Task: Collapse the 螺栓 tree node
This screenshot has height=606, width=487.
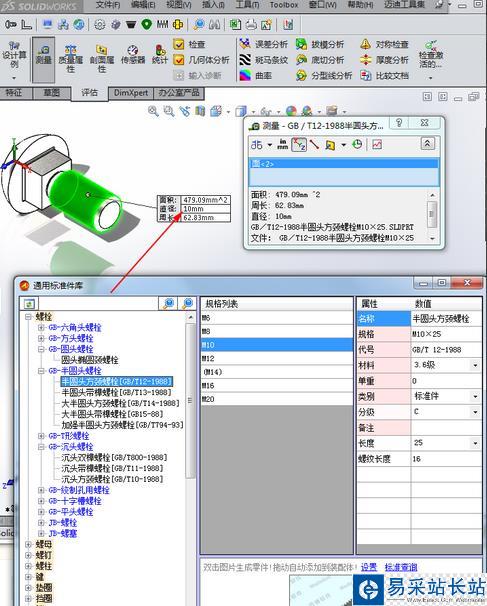Action: (x=28, y=317)
